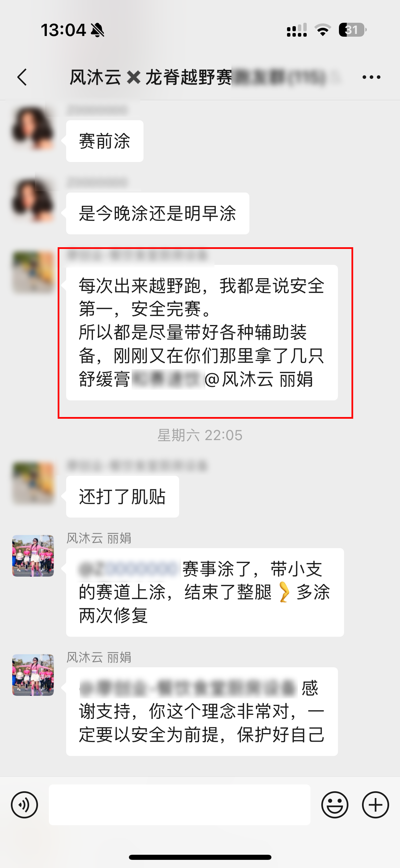This screenshot has height=868, width=400.
Task: Open the plus attachments panel
Action: pyautogui.click(x=375, y=804)
